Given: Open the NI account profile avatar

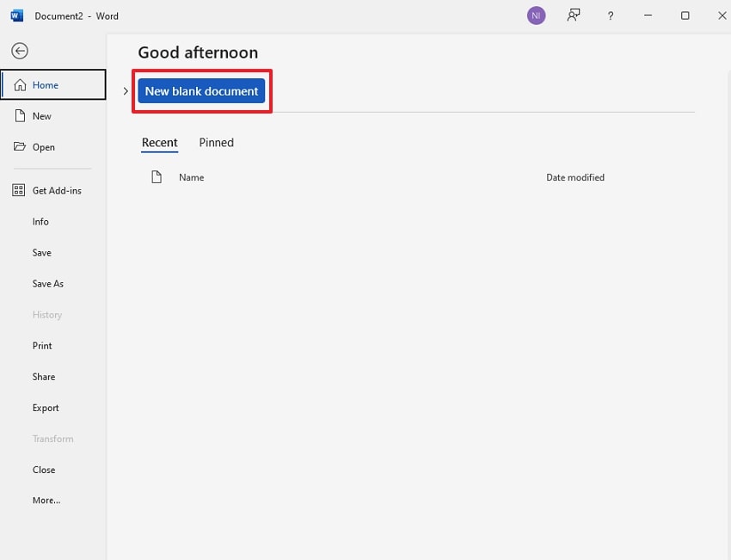Looking at the screenshot, I should [x=536, y=15].
